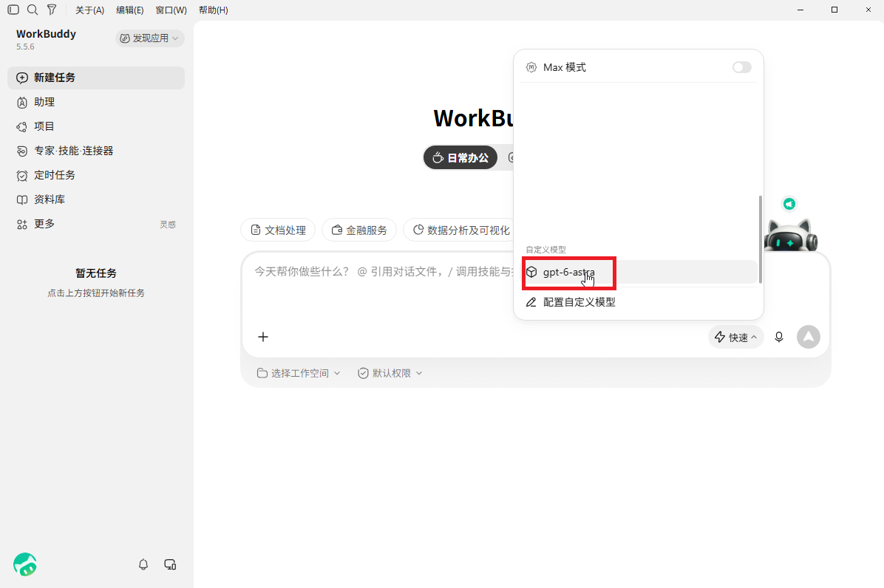The height and width of the screenshot is (588, 884).
Task: Open the notifications bell icon
Action: click(x=143, y=564)
